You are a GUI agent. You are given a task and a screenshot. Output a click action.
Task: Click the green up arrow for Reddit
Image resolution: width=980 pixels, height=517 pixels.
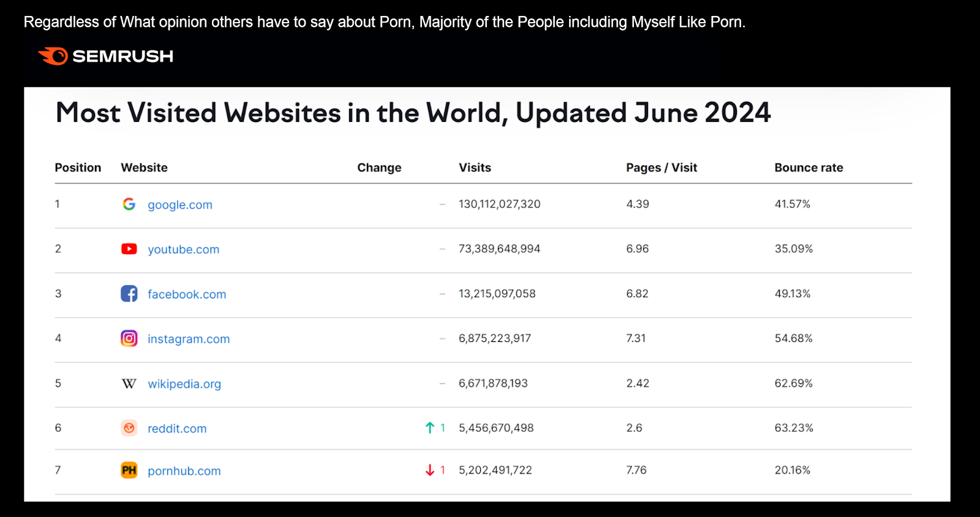[x=430, y=428]
